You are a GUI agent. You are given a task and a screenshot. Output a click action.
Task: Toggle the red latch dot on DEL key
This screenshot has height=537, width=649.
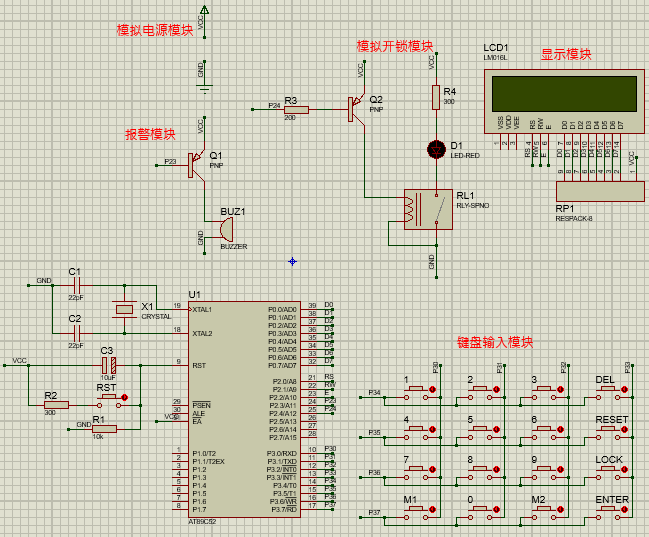(625, 389)
